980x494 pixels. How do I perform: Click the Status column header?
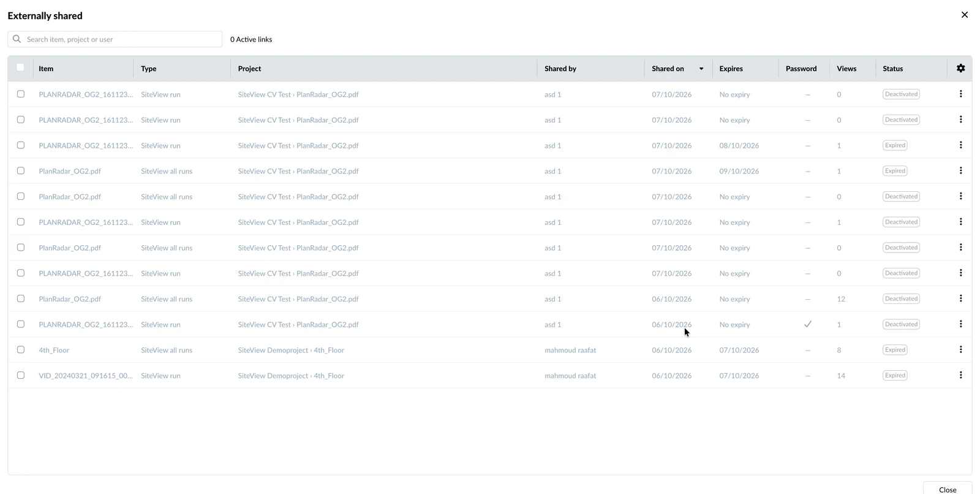892,69
